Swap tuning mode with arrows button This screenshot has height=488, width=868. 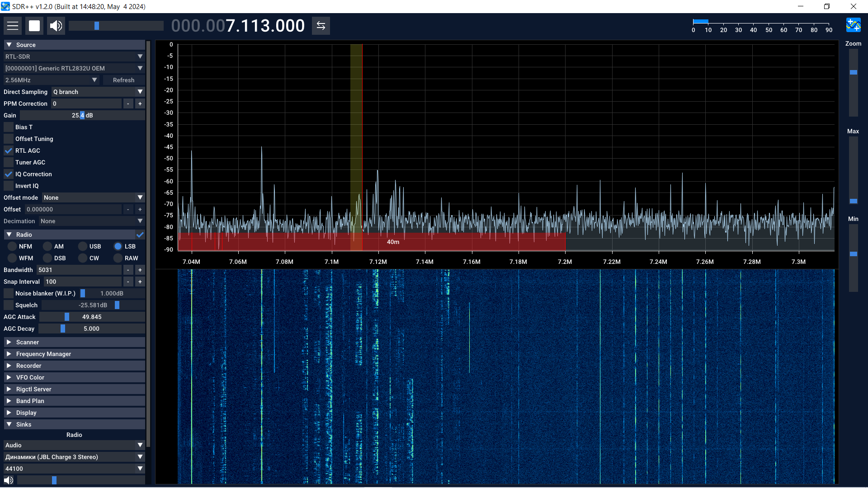tap(321, 26)
